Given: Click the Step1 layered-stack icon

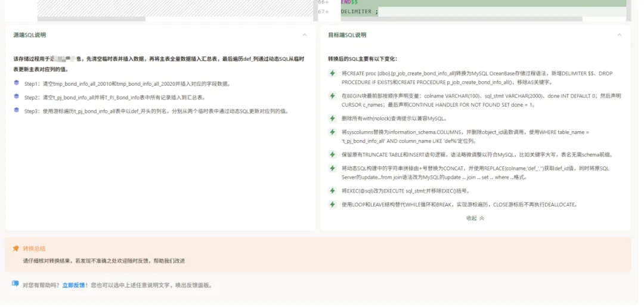Looking at the screenshot, I should pos(17,83).
